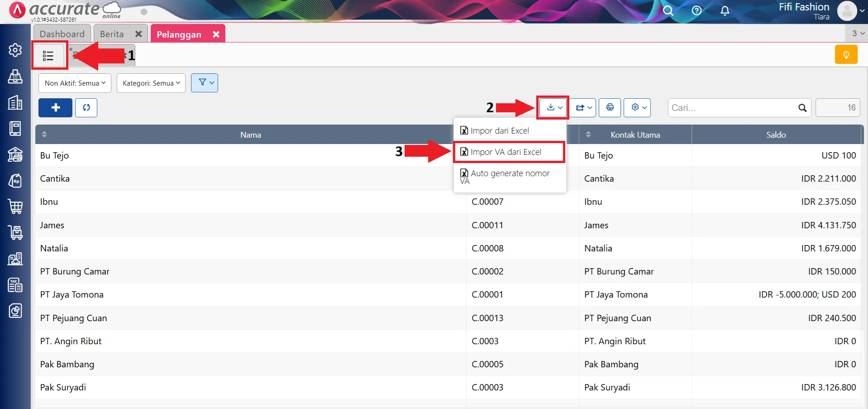
Task: Open the export share dropdown
Action: tap(583, 108)
